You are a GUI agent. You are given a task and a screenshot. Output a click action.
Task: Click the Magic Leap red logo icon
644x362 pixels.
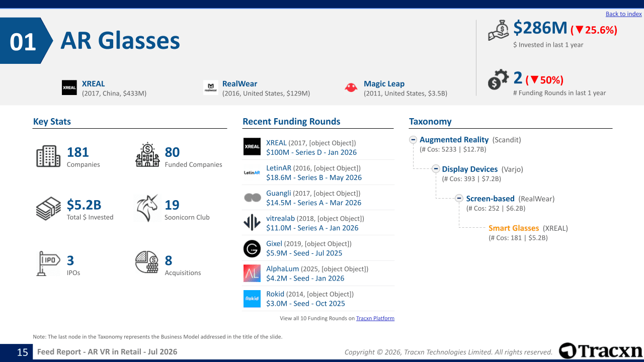coord(351,87)
